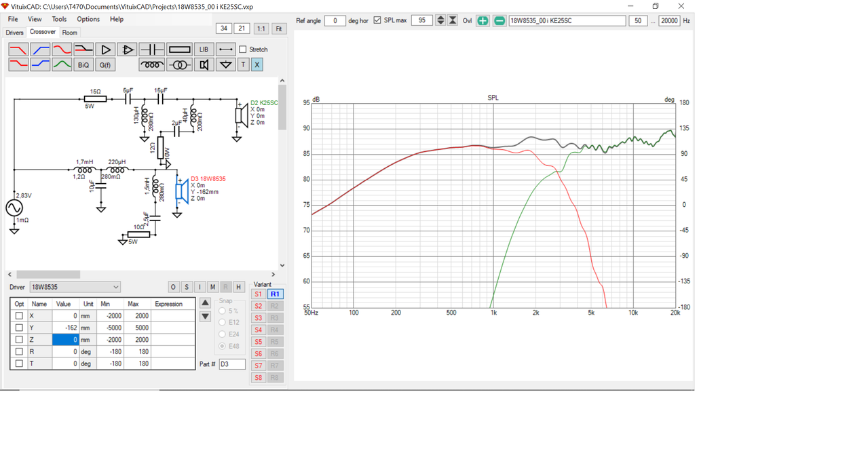Add a green band-pass peak block
Viewport: 868px width, 470px height.
tap(62, 64)
